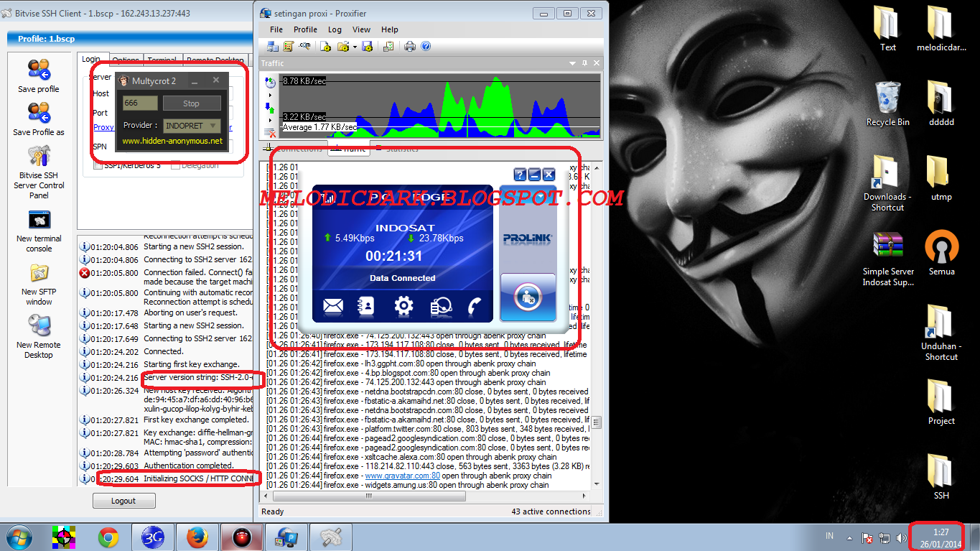Click New Profile icon in Proxifier toolbar
This screenshot has width=980, height=551.
(325, 46)
